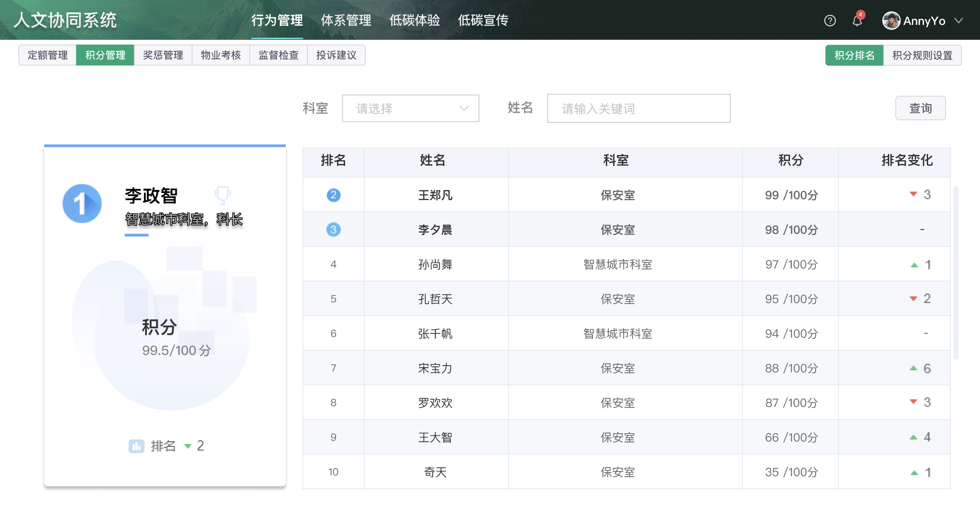Open the notifications bell icon
Viewport: 980px width, 524px height.
857,21
